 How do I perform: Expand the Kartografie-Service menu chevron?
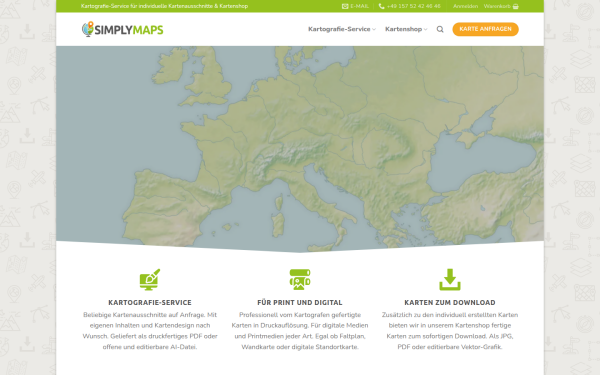pyautogui.click(x=374, y=29)
